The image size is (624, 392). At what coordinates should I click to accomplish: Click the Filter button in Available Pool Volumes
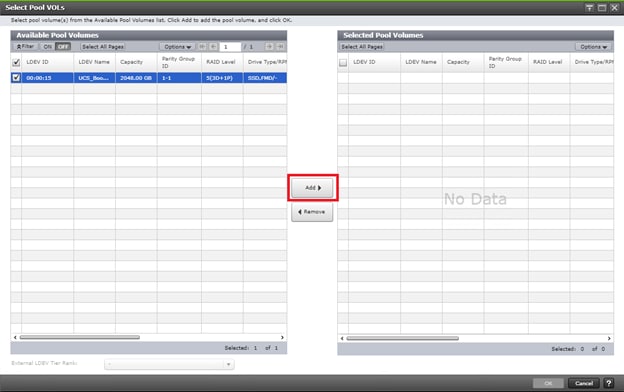[x=25, y=47]
